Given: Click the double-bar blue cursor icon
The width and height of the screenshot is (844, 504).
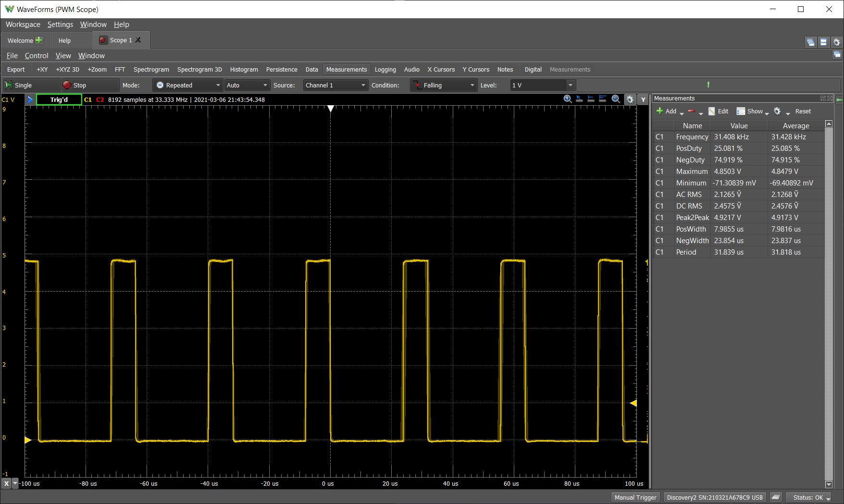Looking at the screenshot, I should pyautogui.click(x=602, y=99).
